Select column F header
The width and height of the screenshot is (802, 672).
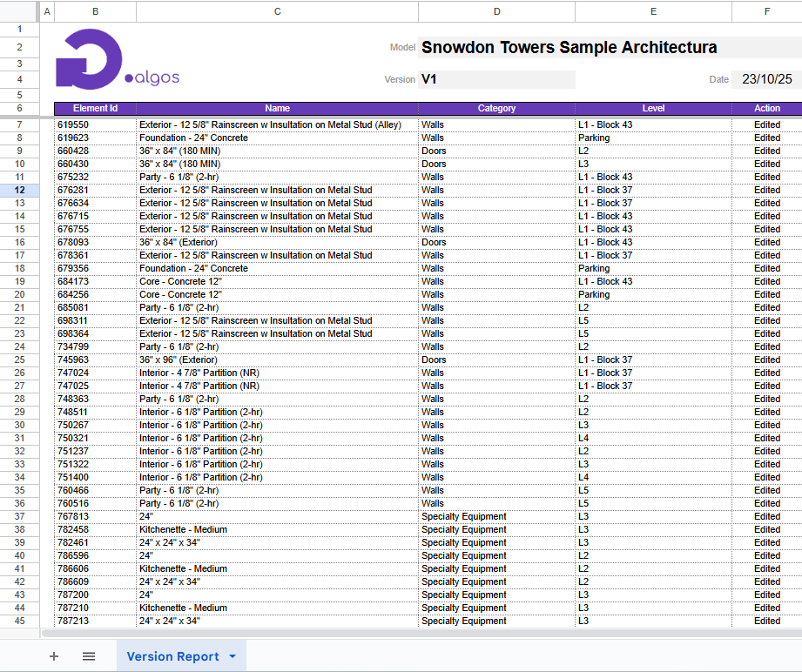[766, 11]
